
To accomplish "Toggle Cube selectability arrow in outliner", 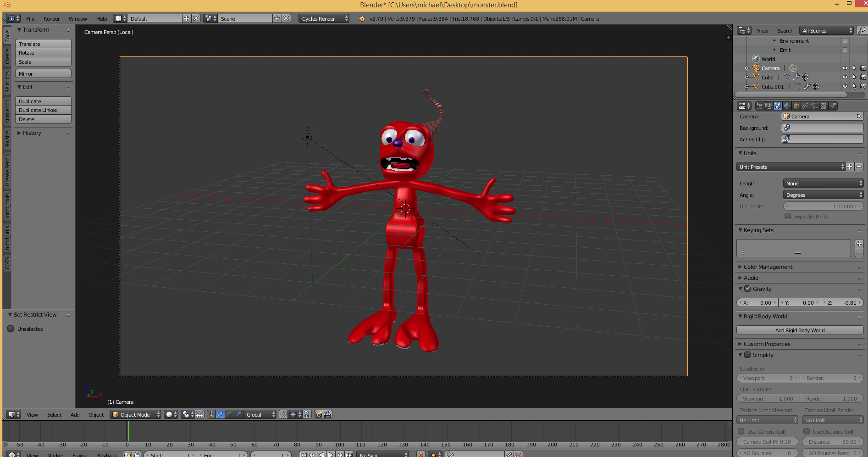I will [x=854, y=77].
